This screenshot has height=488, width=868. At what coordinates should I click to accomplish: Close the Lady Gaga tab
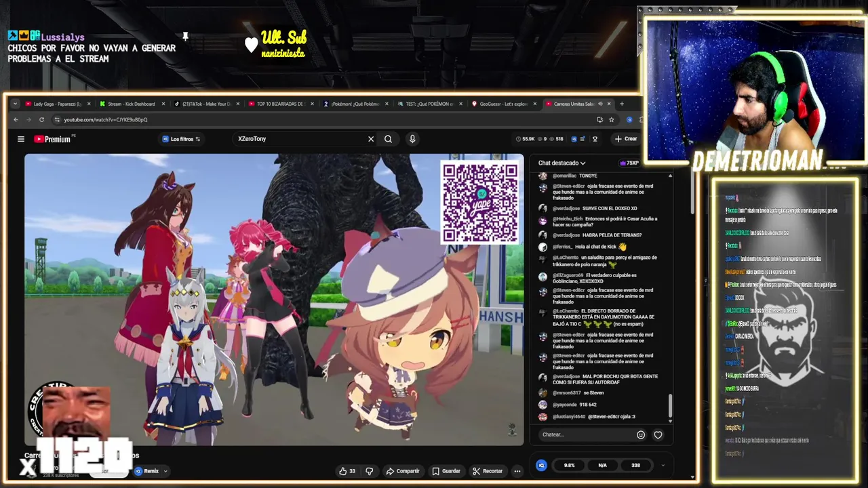click(88, 104)
